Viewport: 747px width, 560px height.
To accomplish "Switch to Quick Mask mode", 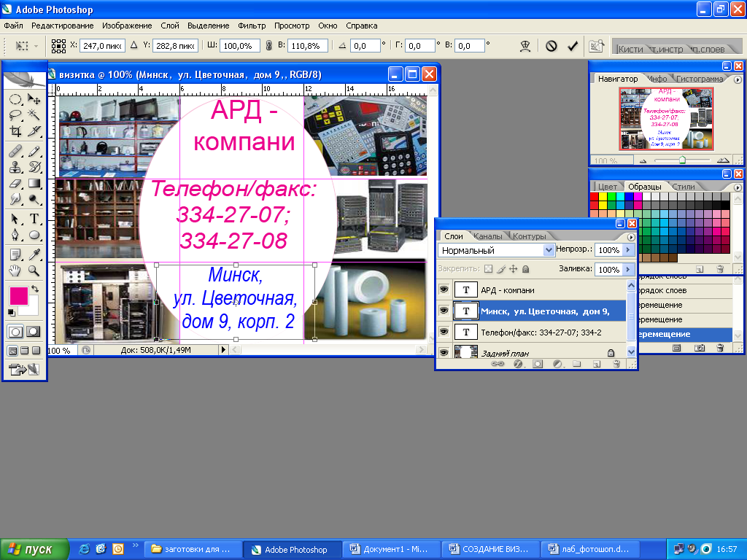I will click(x=33, y=332).
